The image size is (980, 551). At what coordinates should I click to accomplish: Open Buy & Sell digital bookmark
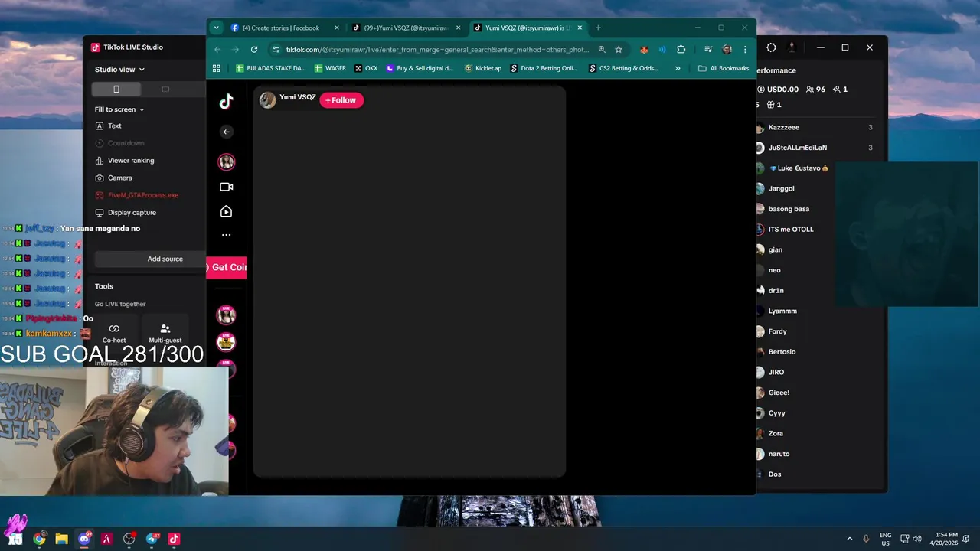[420, 68]
